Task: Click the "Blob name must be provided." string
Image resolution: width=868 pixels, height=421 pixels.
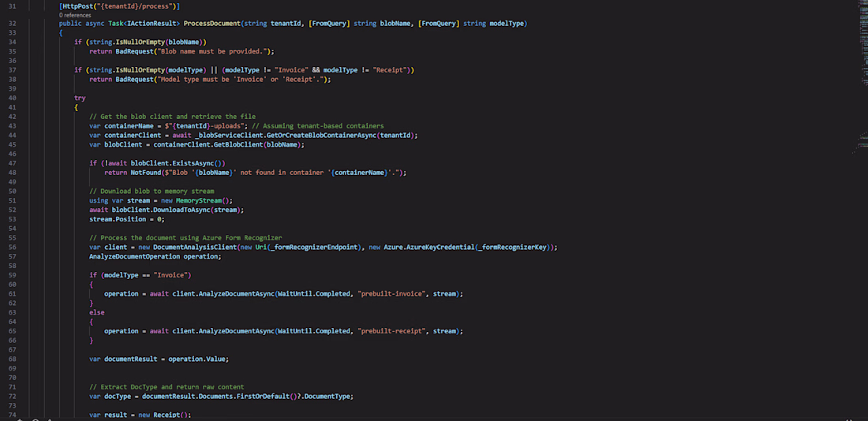Action: pos(214,51)
